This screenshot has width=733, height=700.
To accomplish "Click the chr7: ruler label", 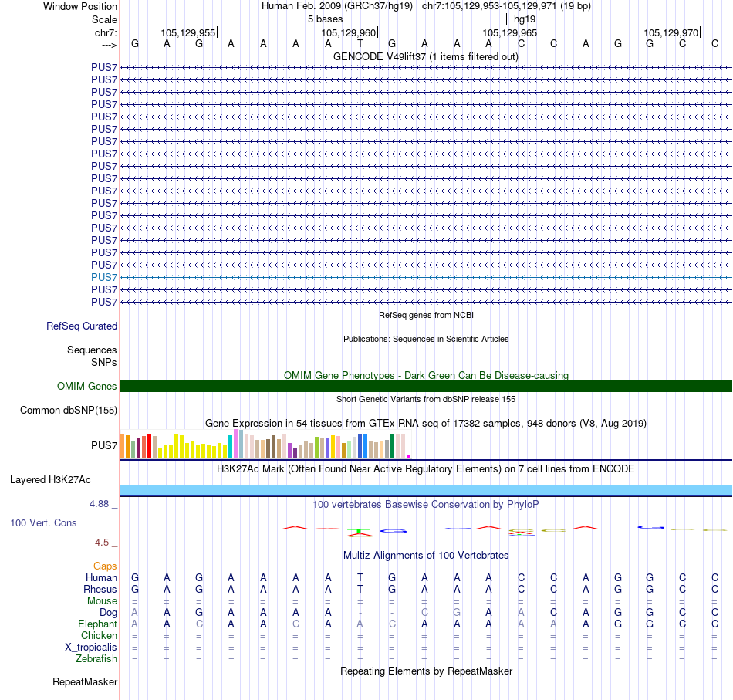I will tap(106, 32).
